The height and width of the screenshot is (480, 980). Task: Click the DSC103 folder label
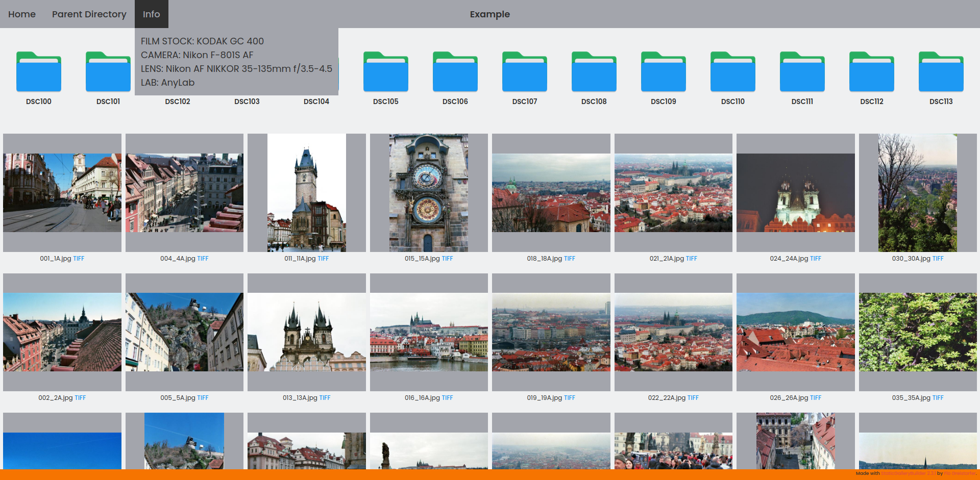tap(247, 102)
